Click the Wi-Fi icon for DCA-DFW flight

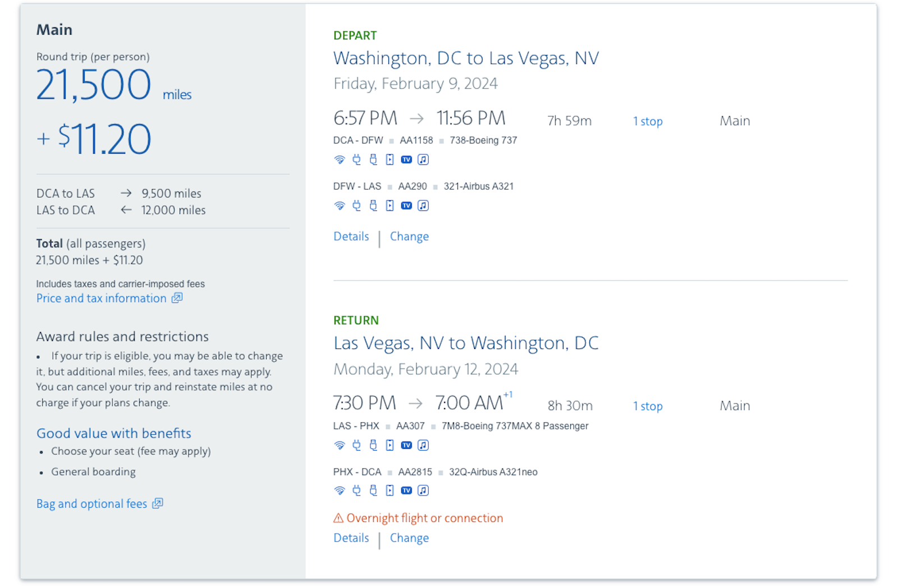pyautogui.click(x=339, y=160)
